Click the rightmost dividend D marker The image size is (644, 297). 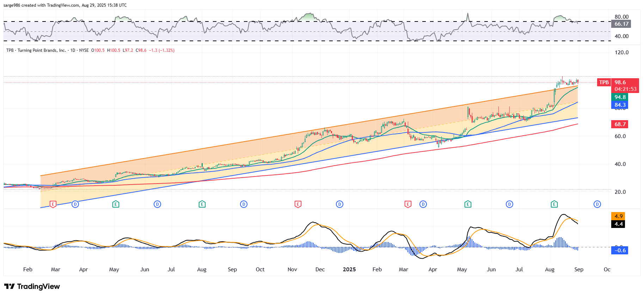point(597,204)
